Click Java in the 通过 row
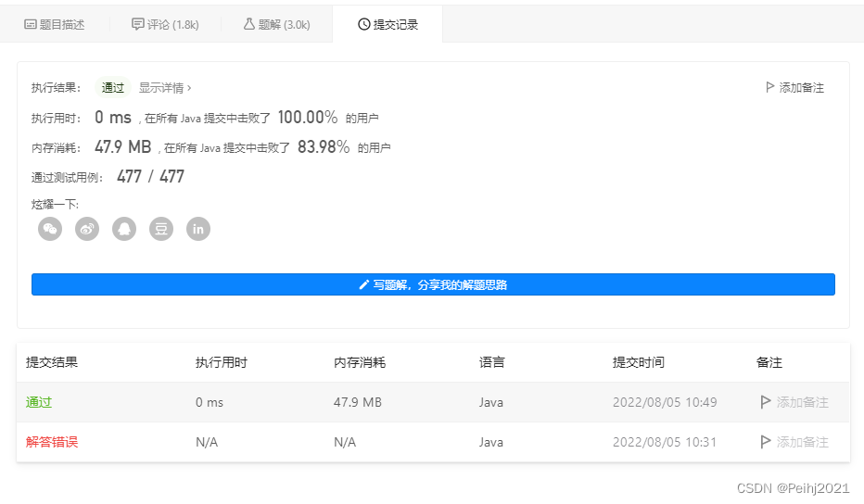The image size is (864, 504). tap(491, 402)
